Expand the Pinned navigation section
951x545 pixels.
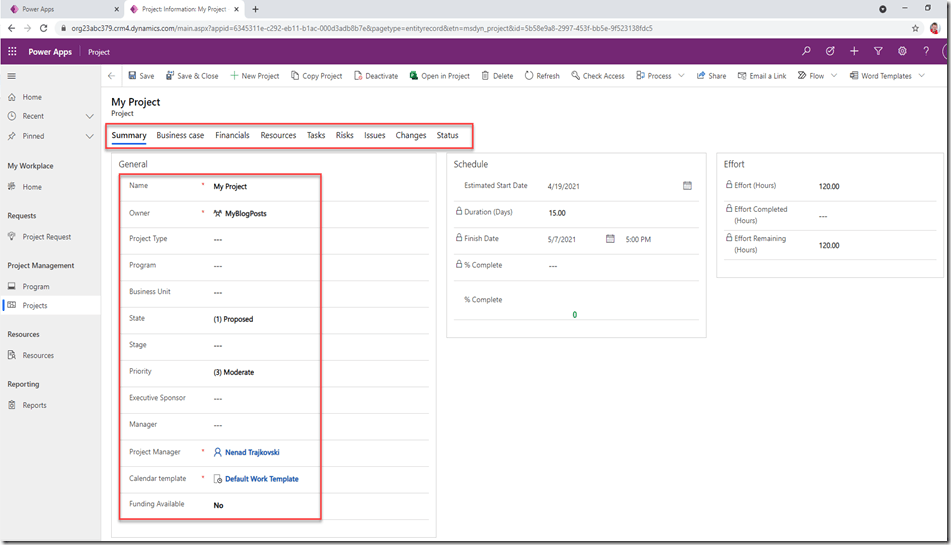pyautogui.click(x=90, y=136)
